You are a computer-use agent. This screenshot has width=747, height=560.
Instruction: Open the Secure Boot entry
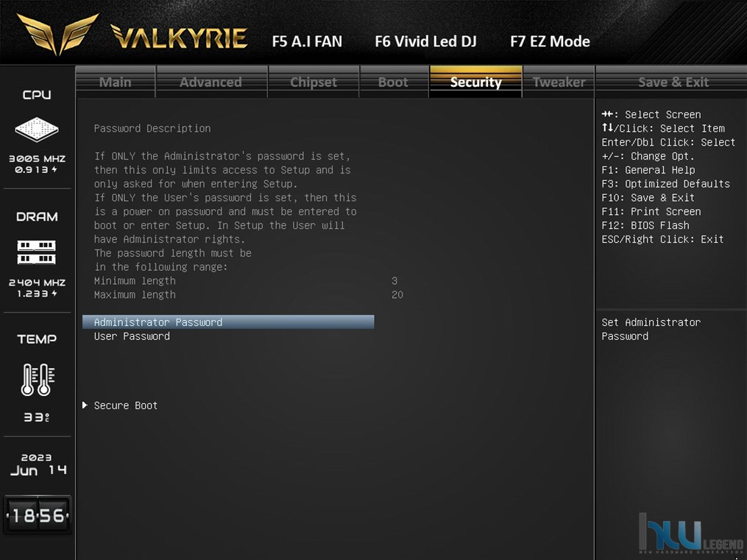pos(126,405)
